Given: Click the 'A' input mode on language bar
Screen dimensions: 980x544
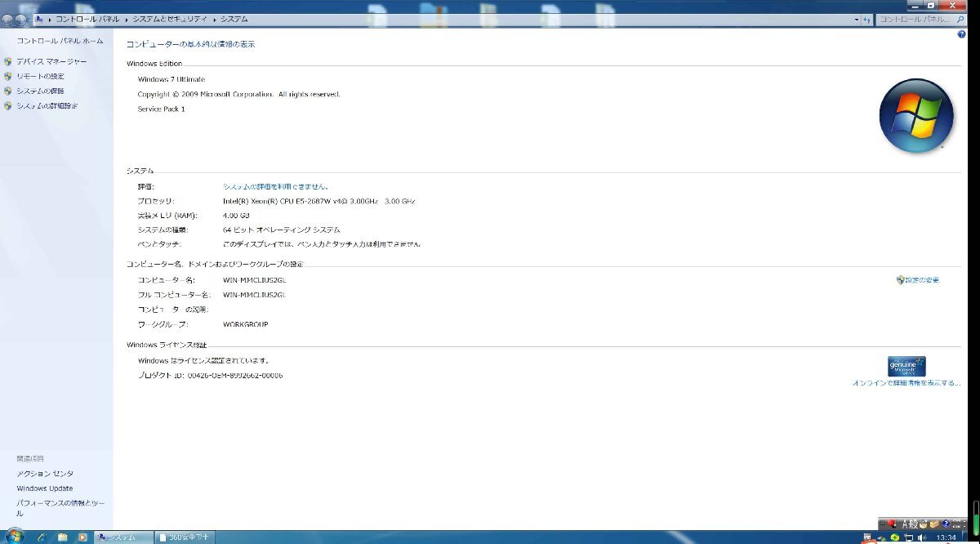Looking at the screenshot, I should coord(905,524).
